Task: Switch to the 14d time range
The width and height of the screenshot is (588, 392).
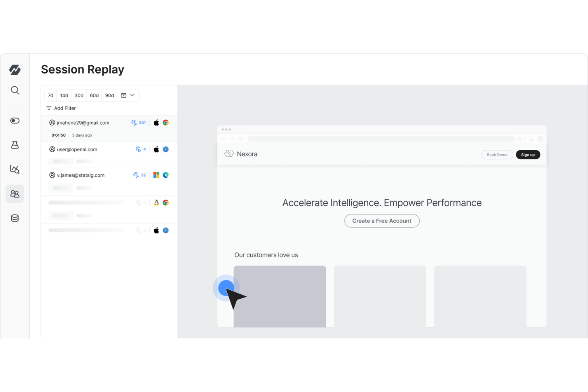Action: (x=64, y=95)
